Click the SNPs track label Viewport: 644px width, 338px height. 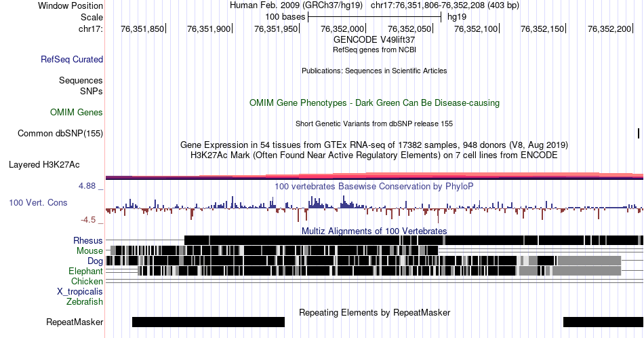coord(92,91)
